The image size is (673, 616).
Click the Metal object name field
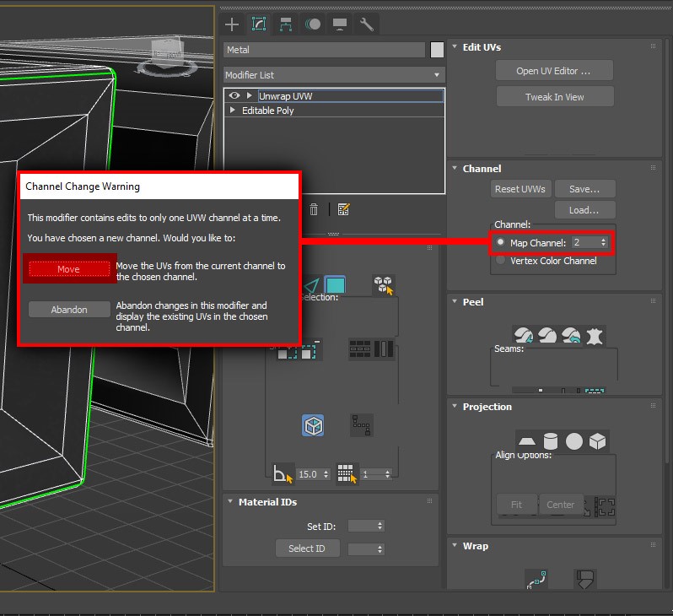[325, 50]
